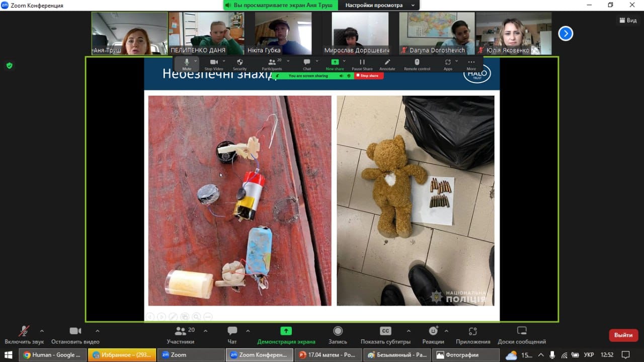Select Миpослав Дорошевич video thumbnail
Screen dimensions: 644x362
pos(357,33)
